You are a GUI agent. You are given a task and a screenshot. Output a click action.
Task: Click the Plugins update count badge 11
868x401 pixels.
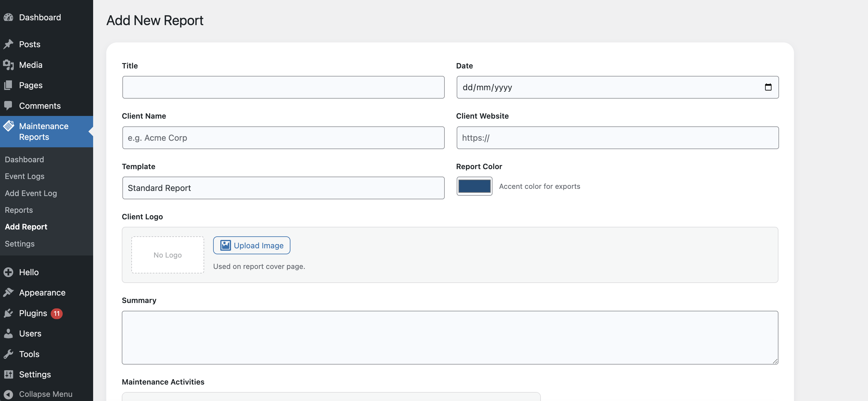pyautogui.click(x=57, y=313)
